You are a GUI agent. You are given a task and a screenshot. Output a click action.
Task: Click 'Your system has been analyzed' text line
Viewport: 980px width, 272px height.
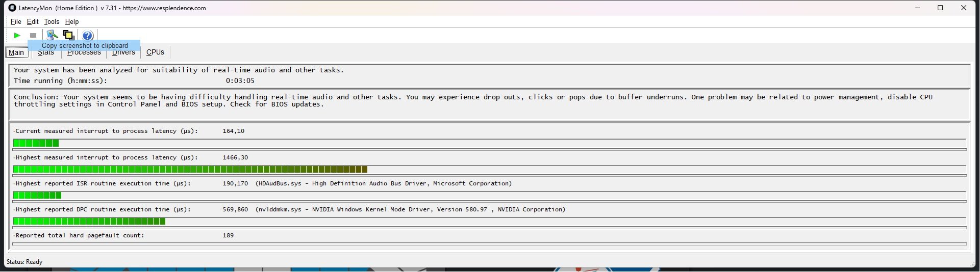click(x=179, y=70)
